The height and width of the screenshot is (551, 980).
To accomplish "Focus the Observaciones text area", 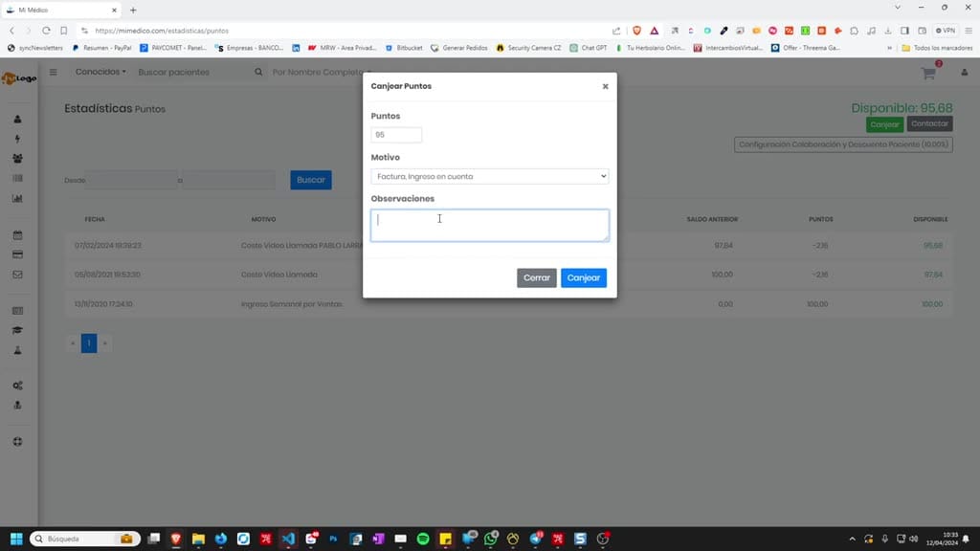I will pos(489,226).
